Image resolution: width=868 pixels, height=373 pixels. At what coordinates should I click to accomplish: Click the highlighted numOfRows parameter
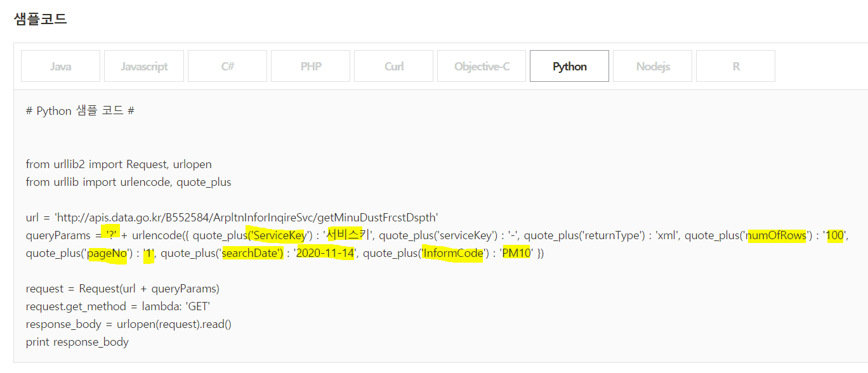click(775, 235)
